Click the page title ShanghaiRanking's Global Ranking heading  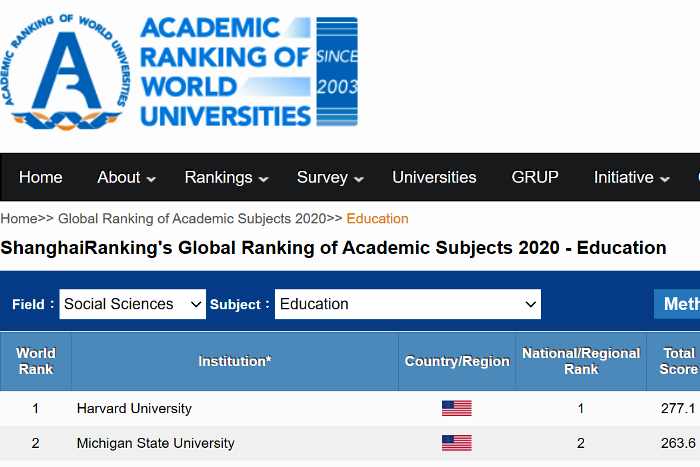333,248
